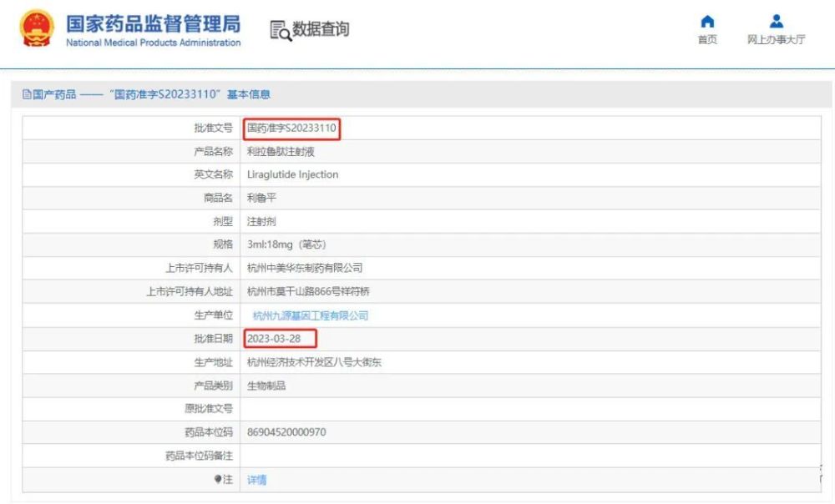Click the 上市许可持有人 field label
Viewport: 835px width, 504px height.
tap(200, 268)
